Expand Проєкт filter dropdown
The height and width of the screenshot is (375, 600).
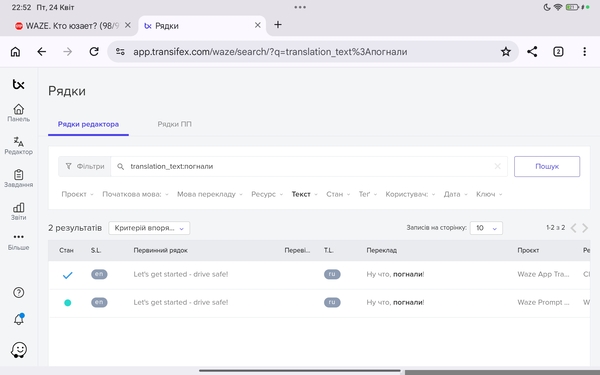pos(77,194)
